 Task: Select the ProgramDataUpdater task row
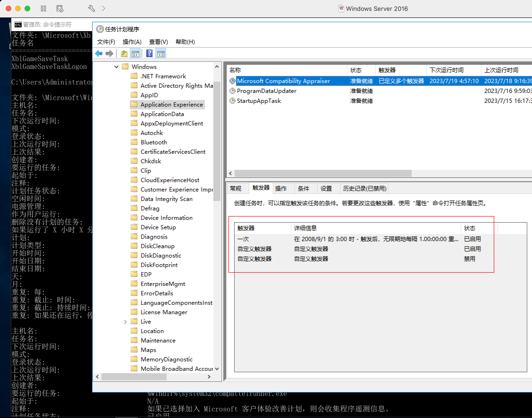pyautogui.click(x=266, y=91)
